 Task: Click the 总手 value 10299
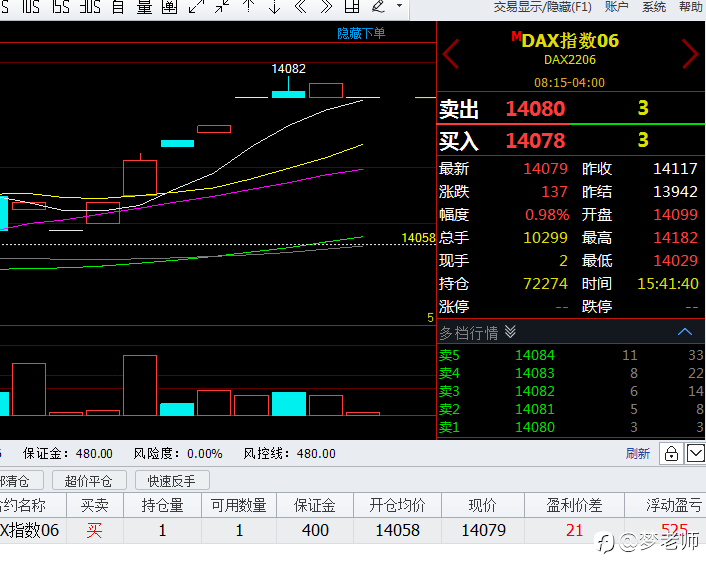pos(545,237)
